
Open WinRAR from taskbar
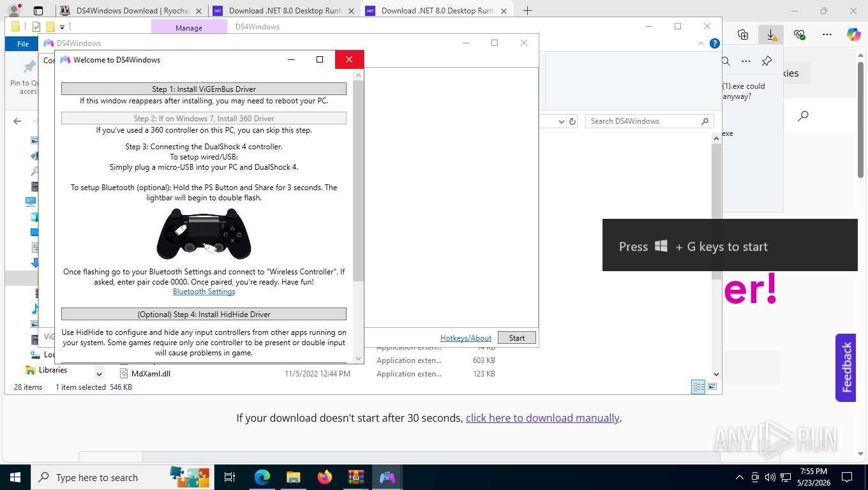click(356, 477)
